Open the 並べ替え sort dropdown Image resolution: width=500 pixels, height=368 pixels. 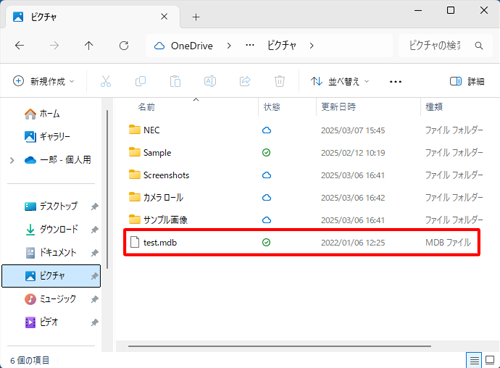340,81
